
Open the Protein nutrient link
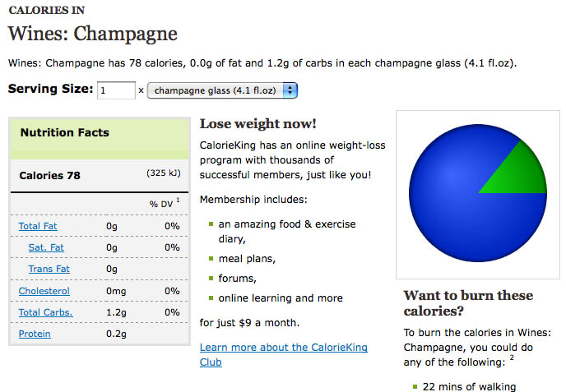click(35, 334)
